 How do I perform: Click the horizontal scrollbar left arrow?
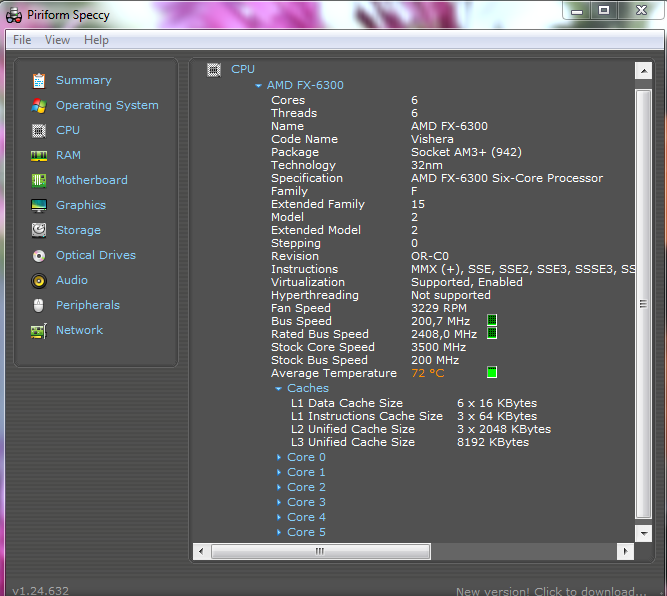click(x=201, y=551)
